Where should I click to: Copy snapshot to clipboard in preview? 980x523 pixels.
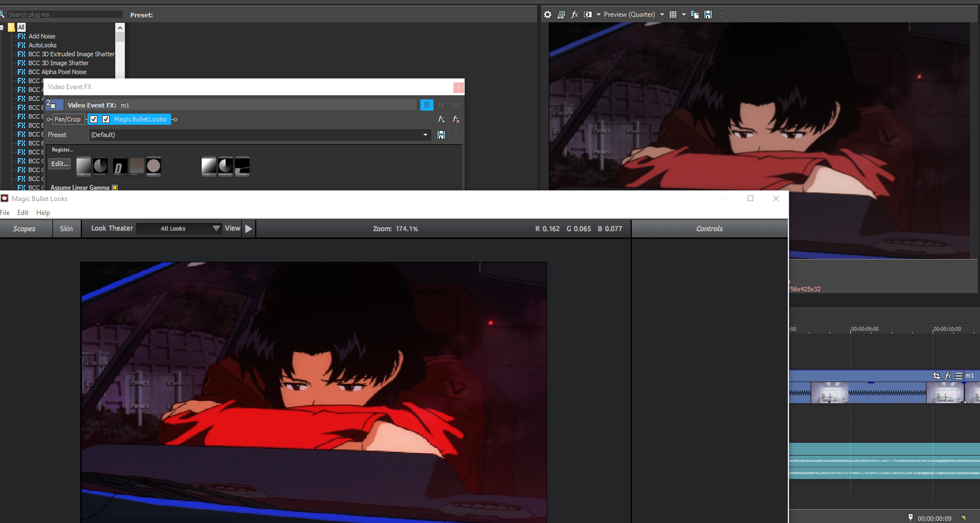[695, 14]
